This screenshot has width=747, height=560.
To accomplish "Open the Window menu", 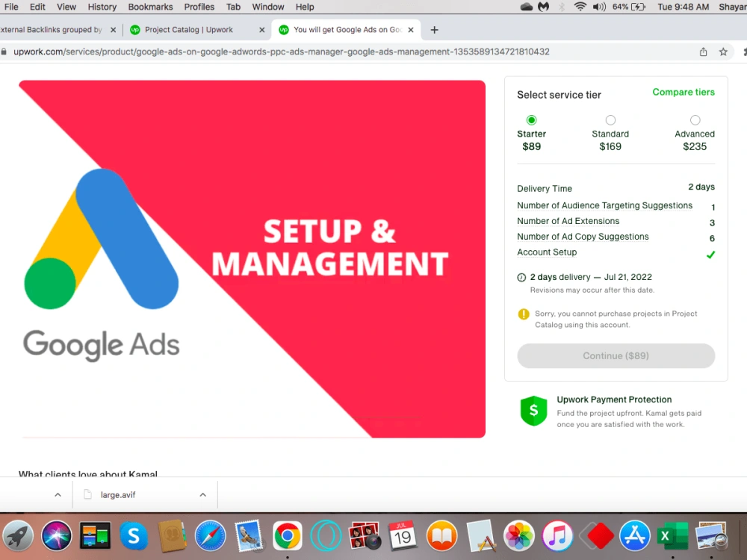I will [x=267, y=7].
